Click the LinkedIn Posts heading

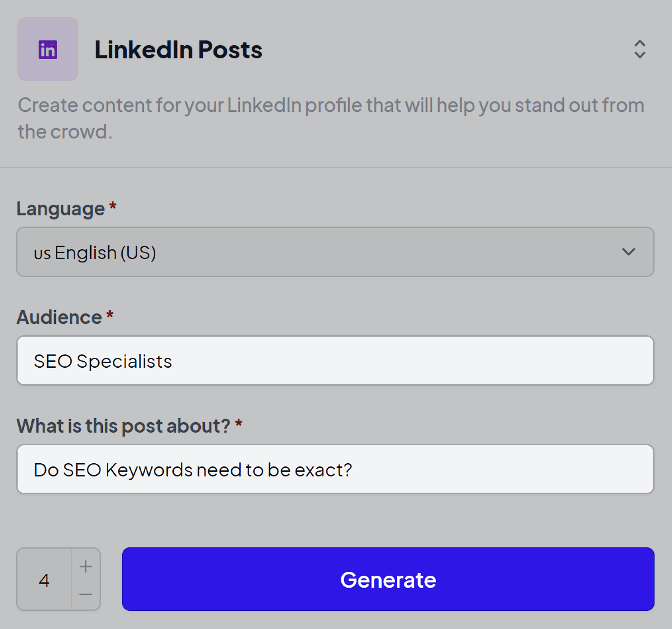click(179, 49)
